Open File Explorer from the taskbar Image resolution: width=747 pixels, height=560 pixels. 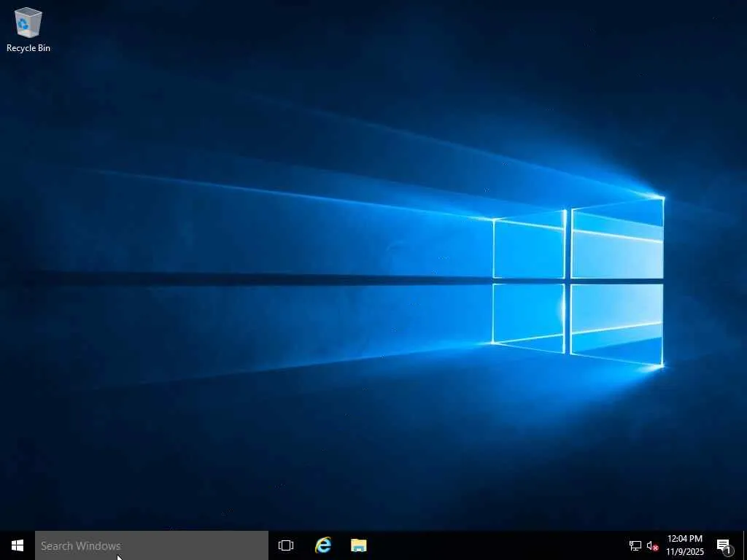point(359,545)
